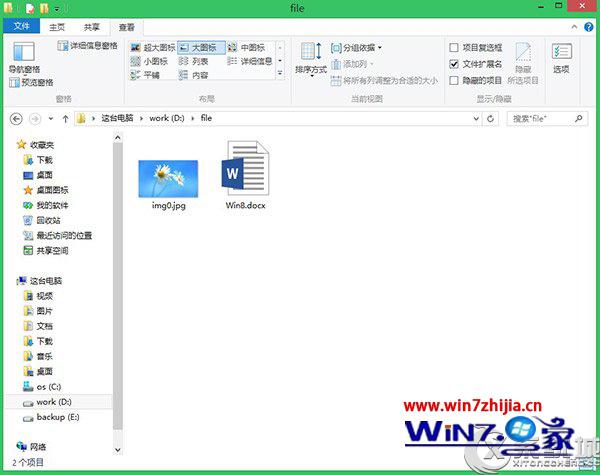This screenshot has height=475, width=600.
Task: Click the 隐藏所选项目 button
Action: click(x=523, y=63)
